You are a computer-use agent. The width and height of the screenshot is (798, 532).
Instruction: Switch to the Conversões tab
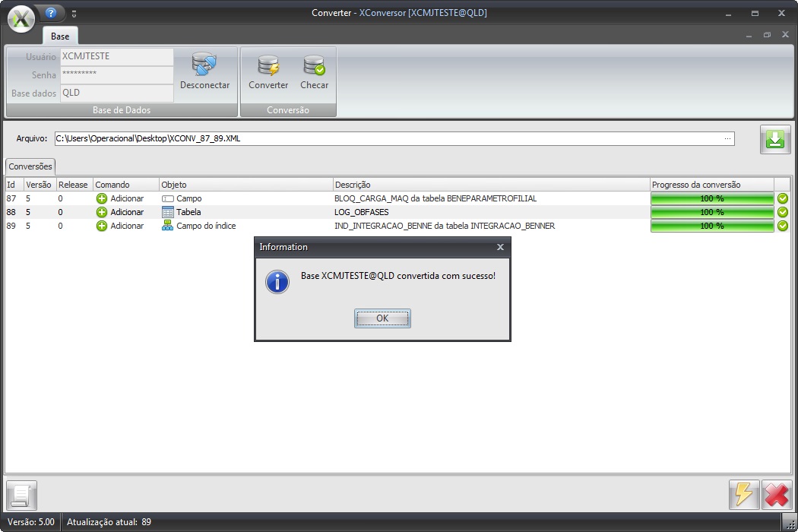30,166
